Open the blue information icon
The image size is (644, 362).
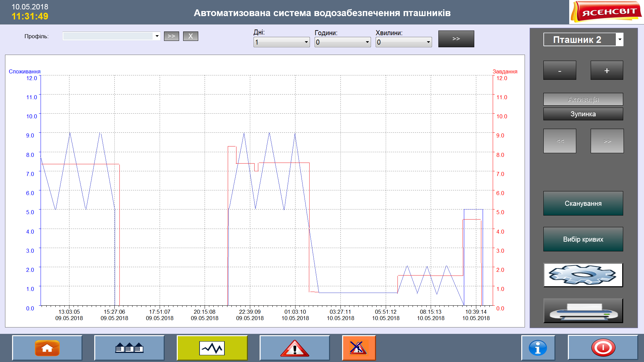538,348
